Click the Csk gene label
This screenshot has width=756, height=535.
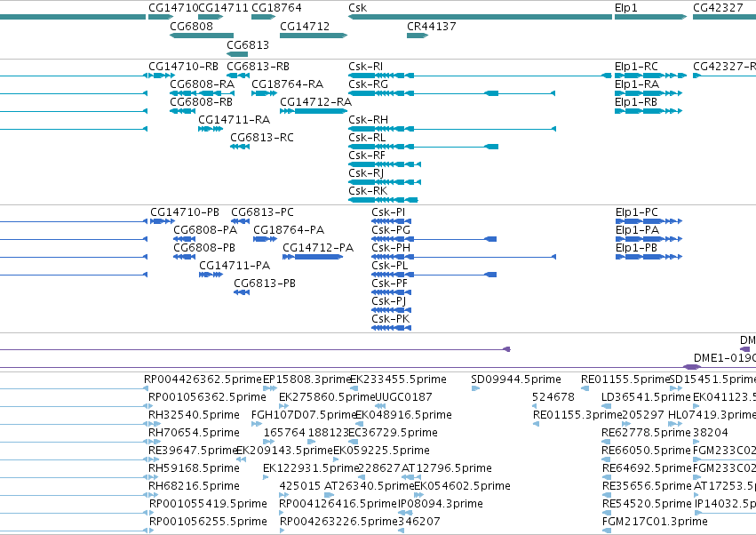click(x=357, y=8)
